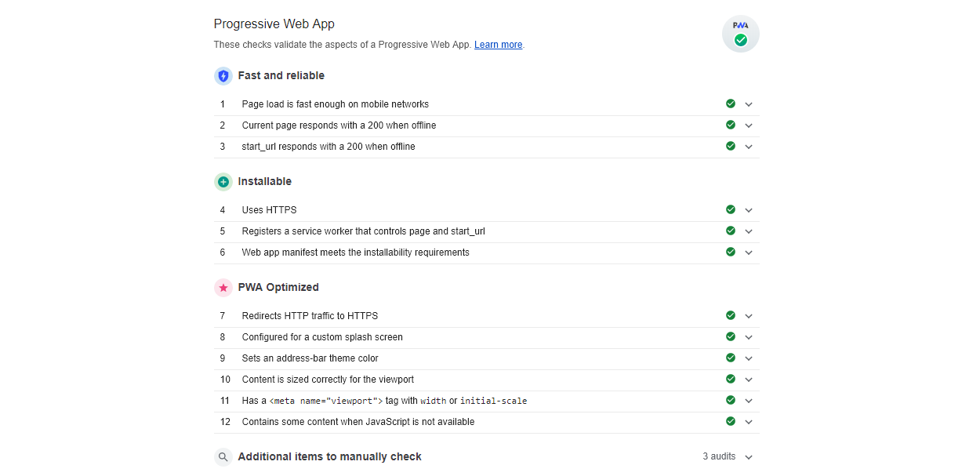
Task: Expand the Page load is fast enough audit
Action: [749, 104]
